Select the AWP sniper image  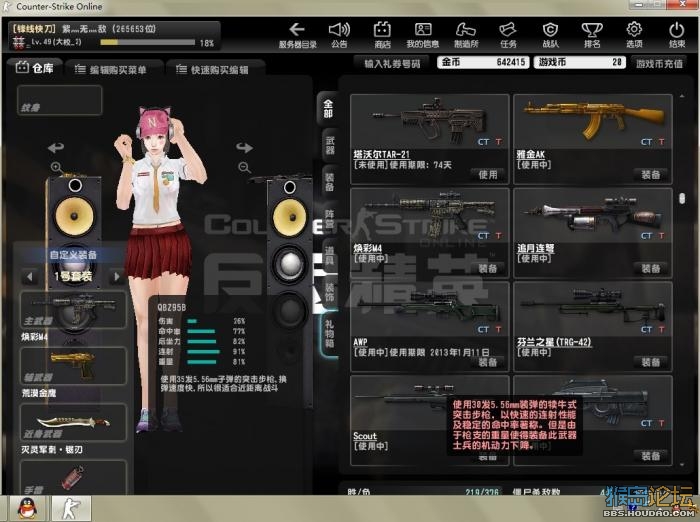[x=429, y=309]
